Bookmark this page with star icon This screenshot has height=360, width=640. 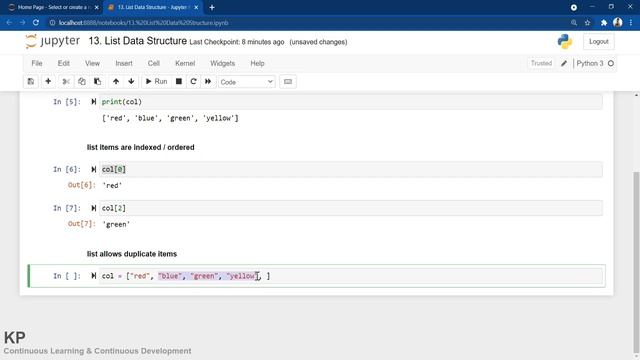[x=587, y=23]
